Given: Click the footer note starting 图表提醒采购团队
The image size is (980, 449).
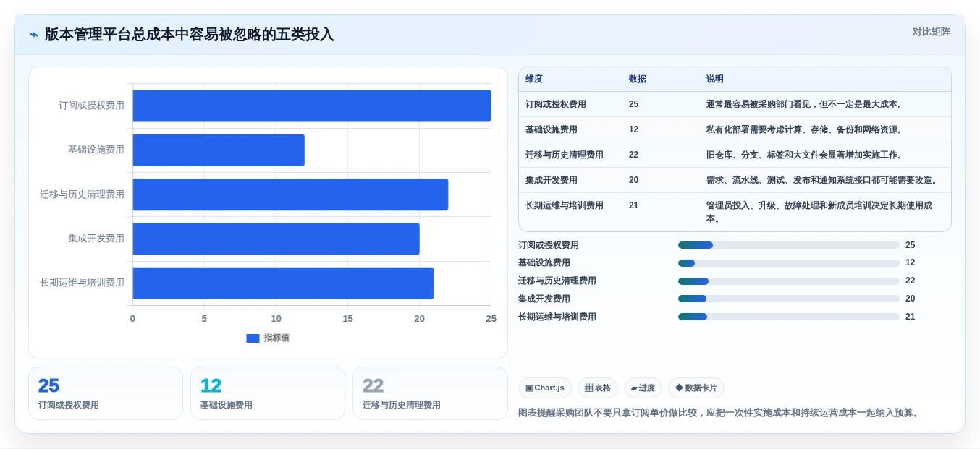Looking at the screenshot, I should [721, 413].
